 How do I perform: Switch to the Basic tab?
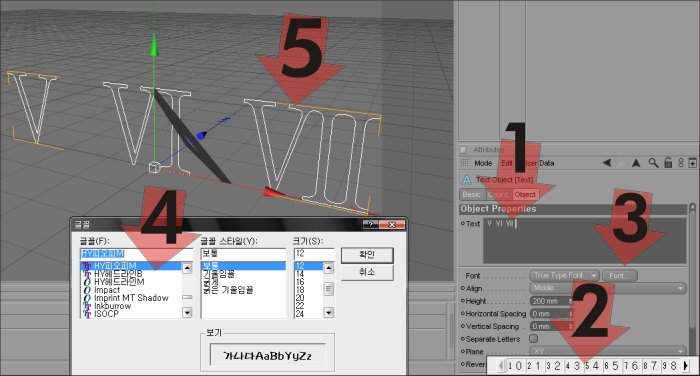click(x=471, y=194)
